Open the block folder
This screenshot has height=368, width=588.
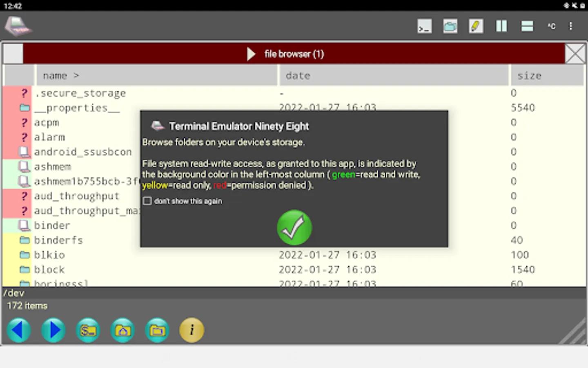(49, 269)
